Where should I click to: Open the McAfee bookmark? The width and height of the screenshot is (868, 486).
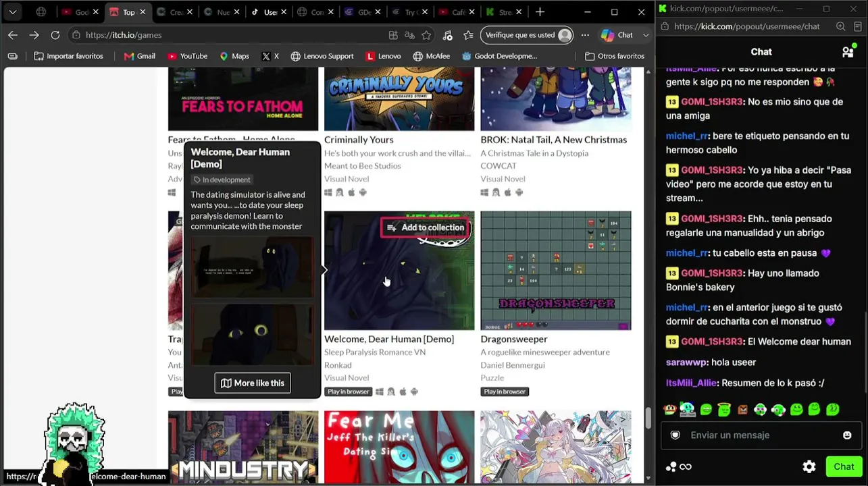[x=432, y=56]
